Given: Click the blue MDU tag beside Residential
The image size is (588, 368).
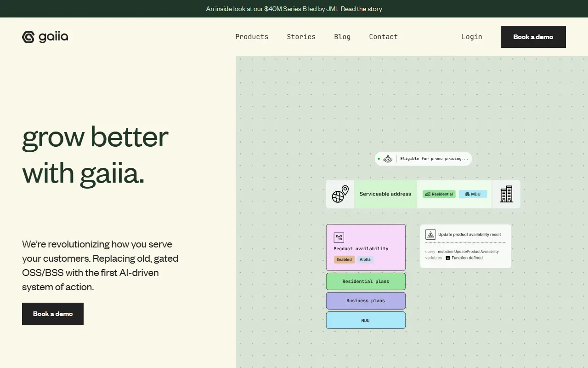Looking at the screenshot, I should point(473,194).
